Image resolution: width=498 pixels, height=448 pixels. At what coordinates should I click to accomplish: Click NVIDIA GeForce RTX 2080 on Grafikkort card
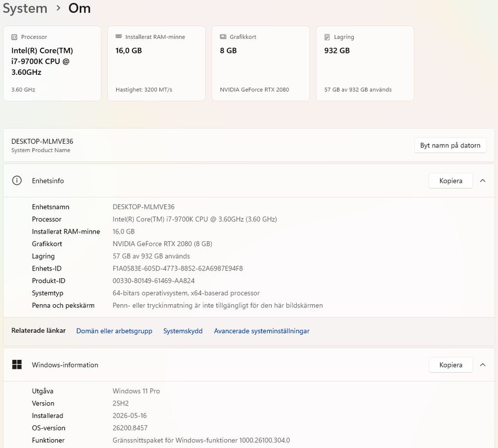point(254,90)
